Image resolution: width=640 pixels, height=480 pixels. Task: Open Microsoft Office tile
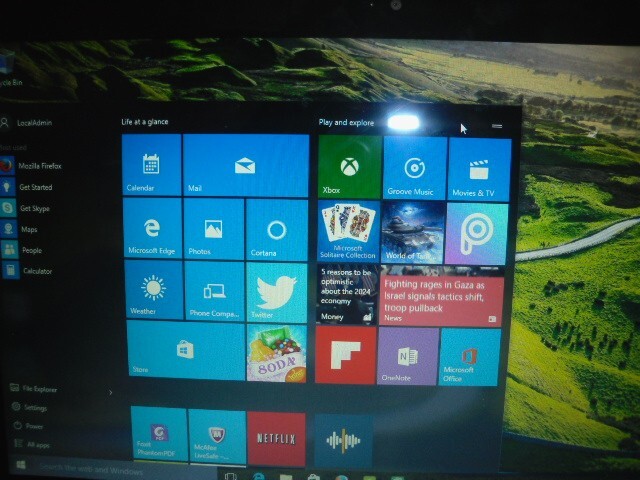pos(469,357)
